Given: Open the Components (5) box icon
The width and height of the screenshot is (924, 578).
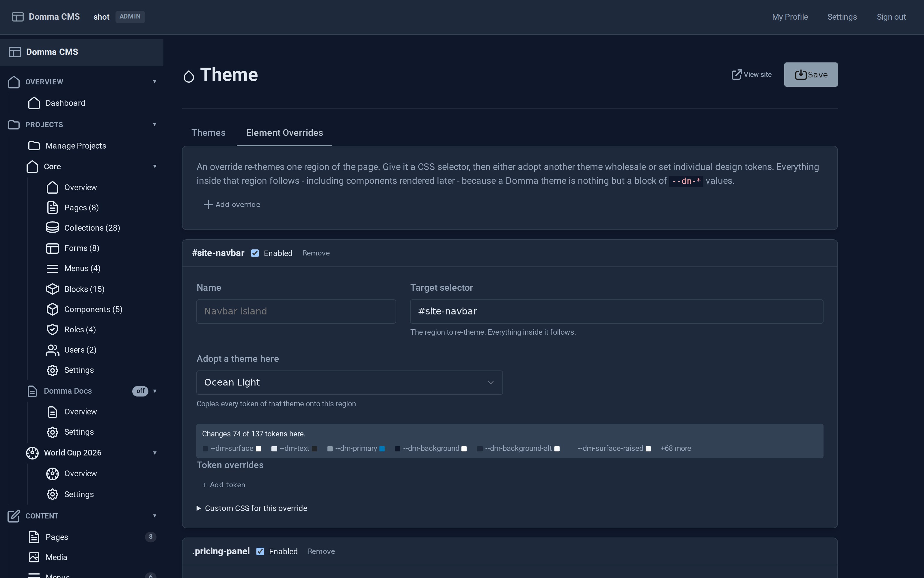Looking at the screenshot, I should (52, 309).
